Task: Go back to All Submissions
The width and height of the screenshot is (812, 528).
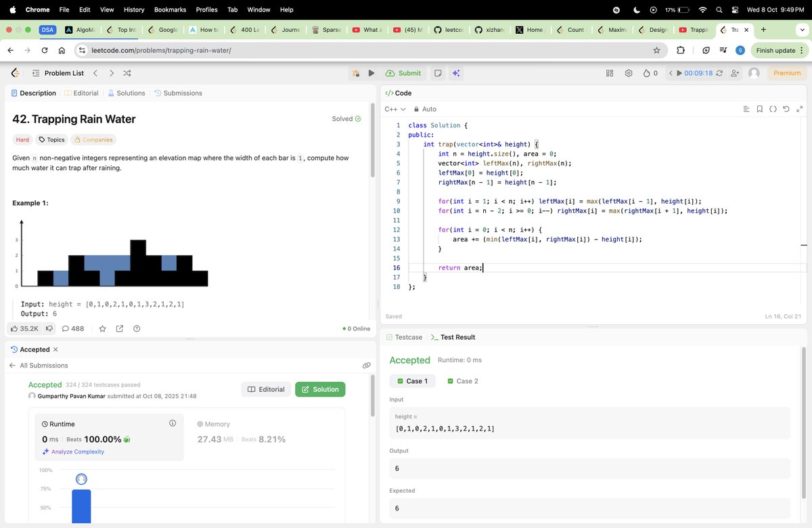Action: coord(38,366)
